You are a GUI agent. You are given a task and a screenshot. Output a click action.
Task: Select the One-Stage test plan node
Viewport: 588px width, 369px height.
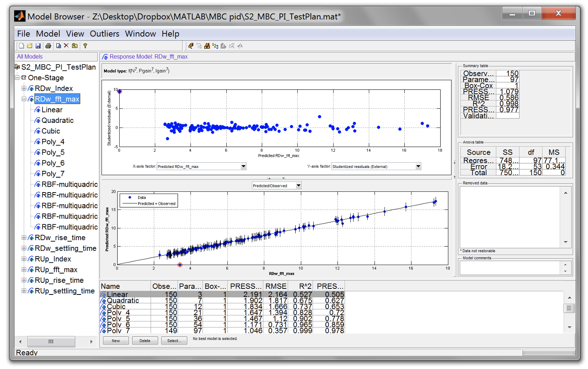tap(46, 78)
